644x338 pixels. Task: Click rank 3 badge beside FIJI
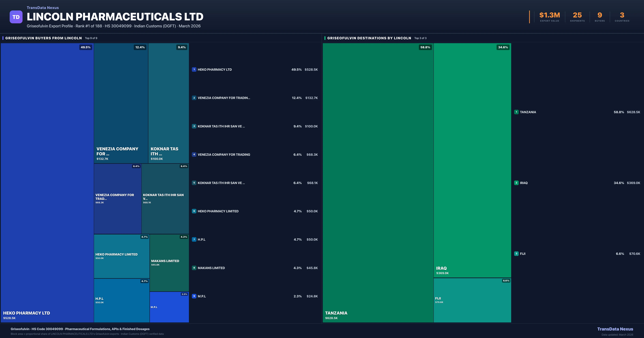point(516,253)
